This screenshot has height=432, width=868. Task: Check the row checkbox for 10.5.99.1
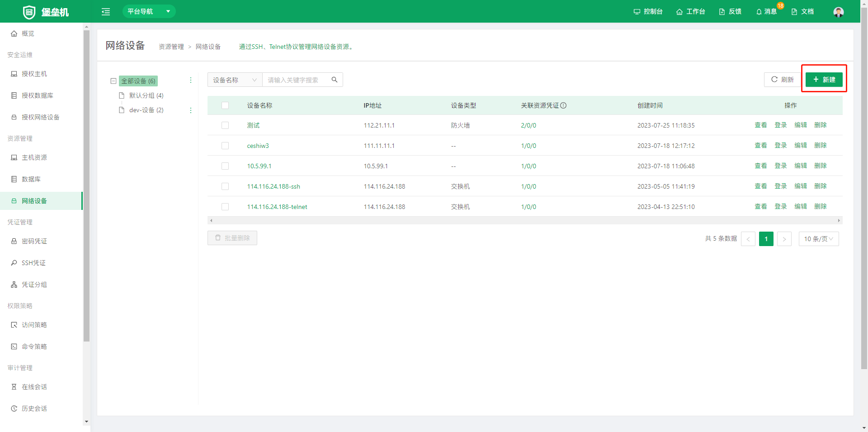point(225,166)
